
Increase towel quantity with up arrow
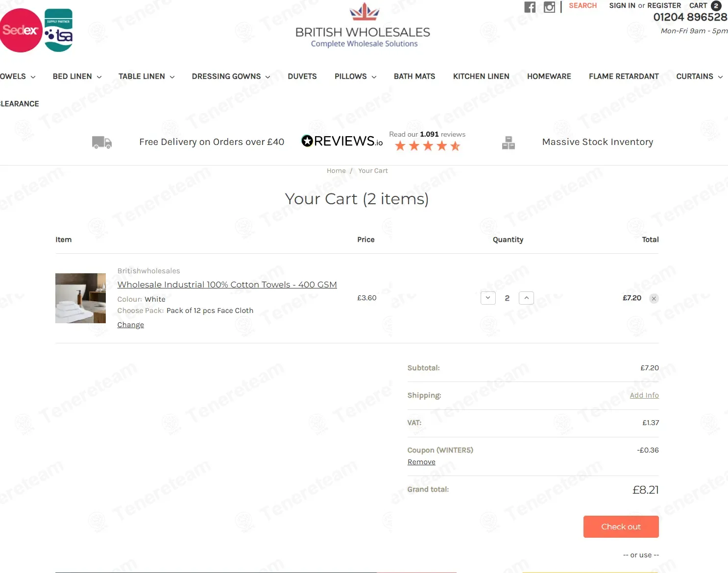(x=526, y=298)
